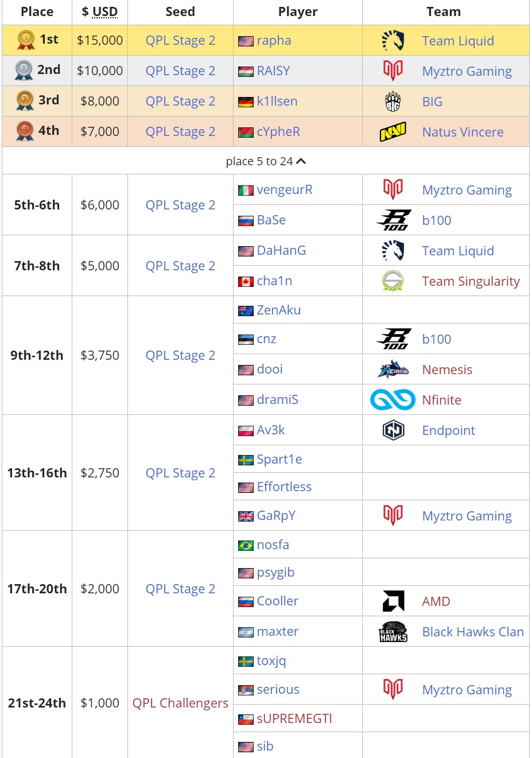Open player page for k1llsen

[277, 102]
